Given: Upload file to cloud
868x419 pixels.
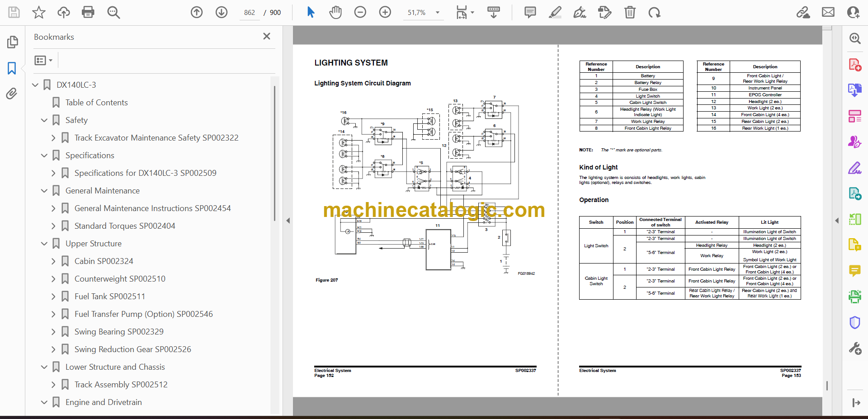Looking at the screenshot, I should pos(64,12).
